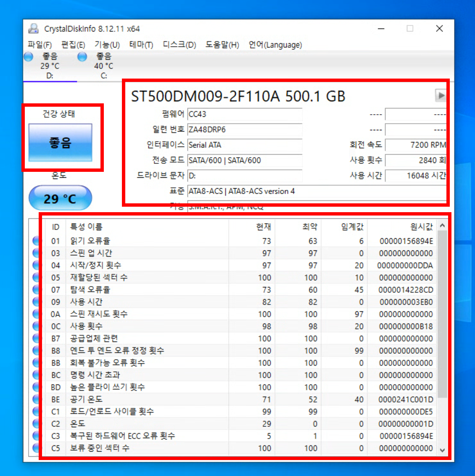The width and height of the screenshot is (475, 476).
Task: Click status orb of row BD 높은 플라이 쓰기
Action: [x=36, y=387]
